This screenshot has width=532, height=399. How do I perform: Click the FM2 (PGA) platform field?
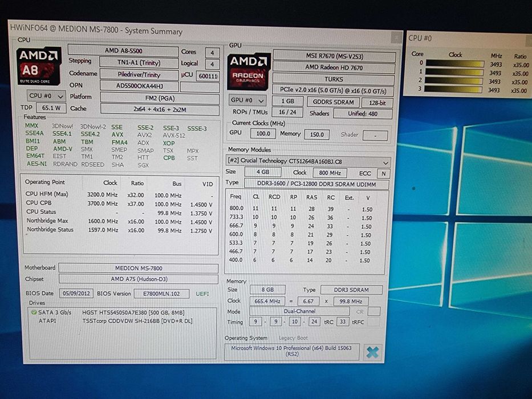(x=160, y=99)
